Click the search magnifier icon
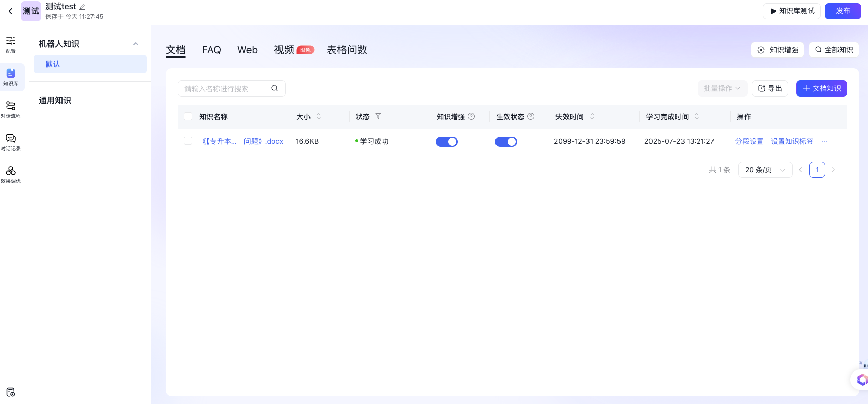 pyautogui.click(x=274, y=88)
